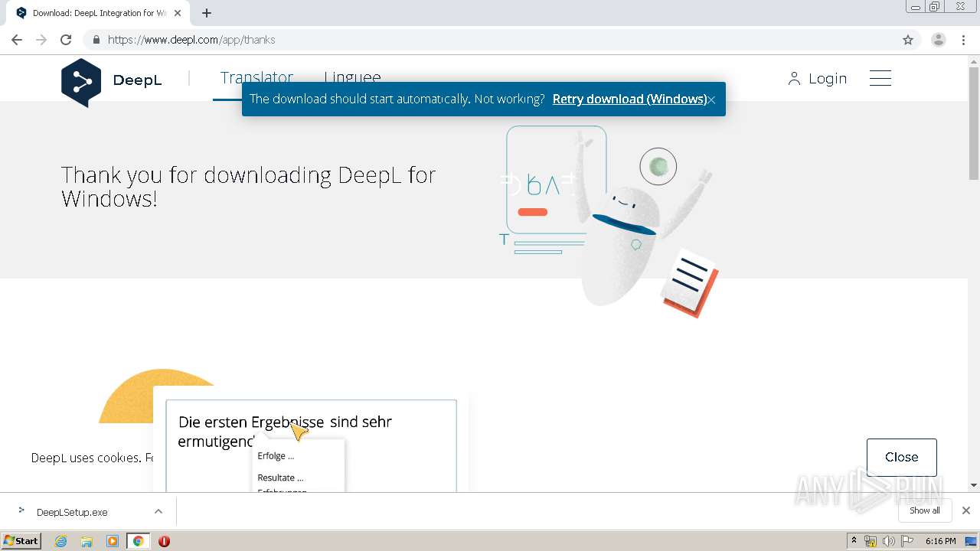The width and height of the screenshot is (980, 551).
Task: Open a new browser tab
Action: 207,13
